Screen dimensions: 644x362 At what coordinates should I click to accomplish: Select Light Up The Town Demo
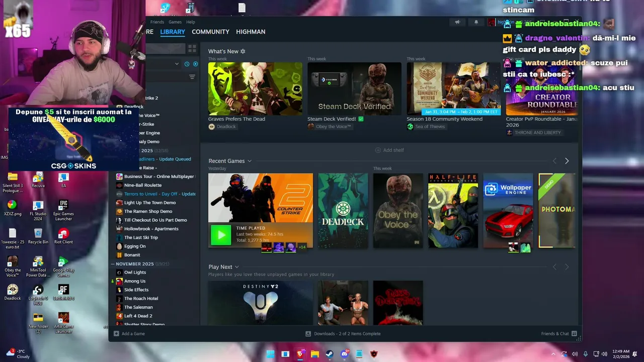click(x=145, y=203)
